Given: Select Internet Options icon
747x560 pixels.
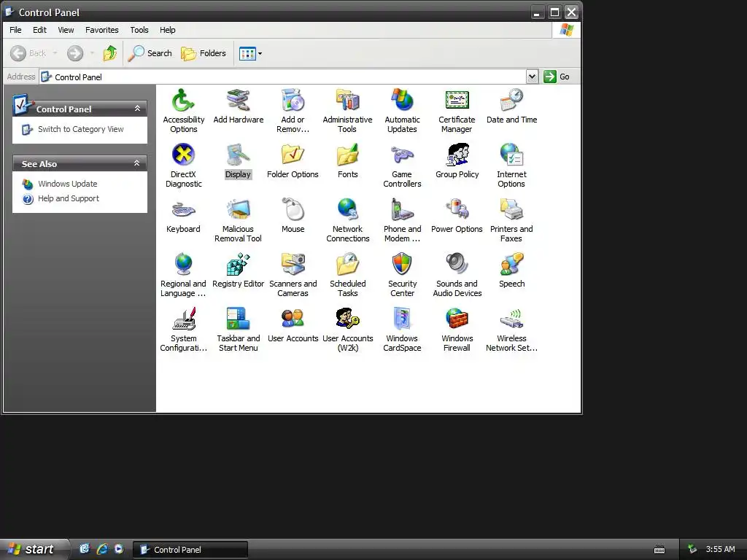Looking at the screenshot, I should pyautogui.click(x=511, y=155).
